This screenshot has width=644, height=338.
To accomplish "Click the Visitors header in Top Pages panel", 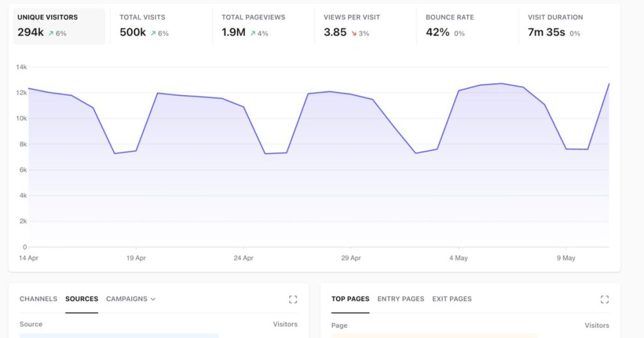I will [597, 325].
